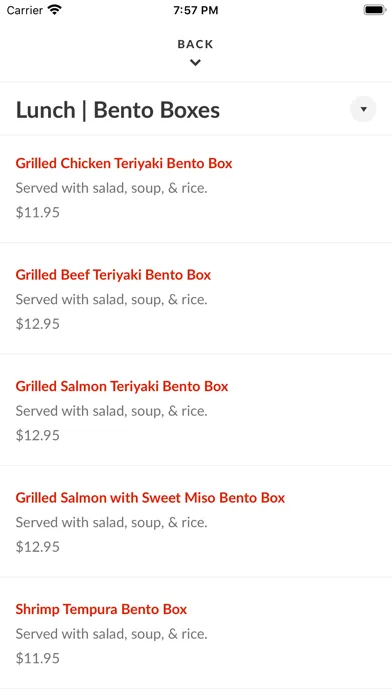Tap the battery icon in status bar
This screenshot has height=696, width=392.
(375, 10)
